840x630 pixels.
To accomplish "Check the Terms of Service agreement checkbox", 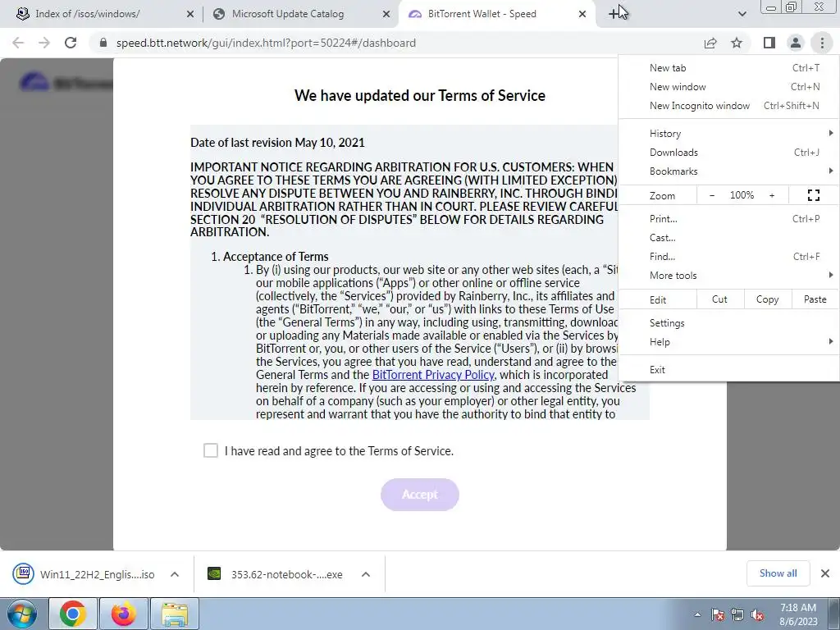I will point(211,450).
